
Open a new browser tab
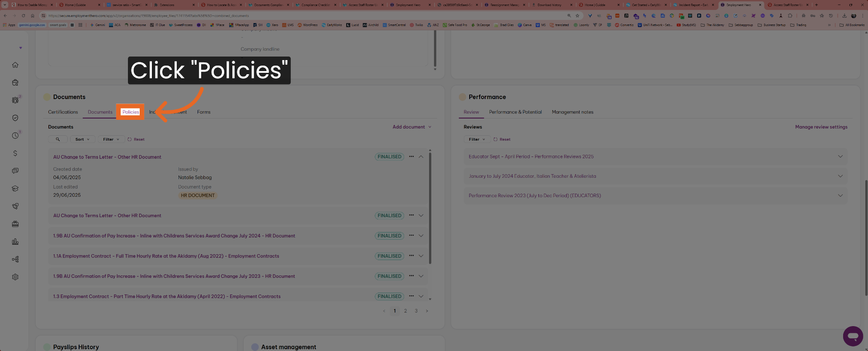(x=816, y=5)
